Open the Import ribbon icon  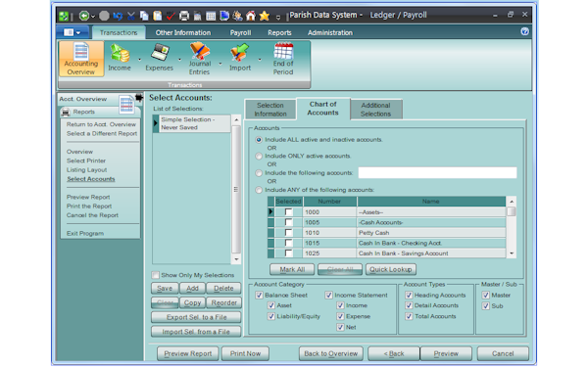tap(240, 58)
